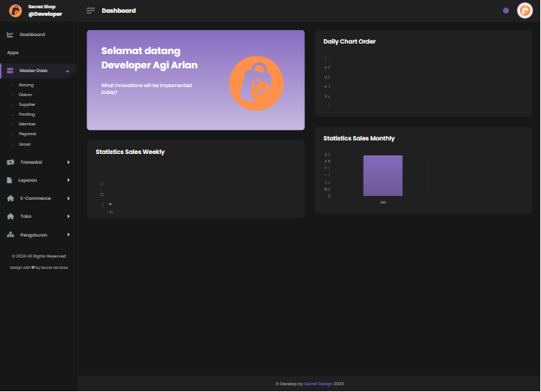Click the E-Commerce home icon in sidebar
541x392 pixels.
[11, 198]
